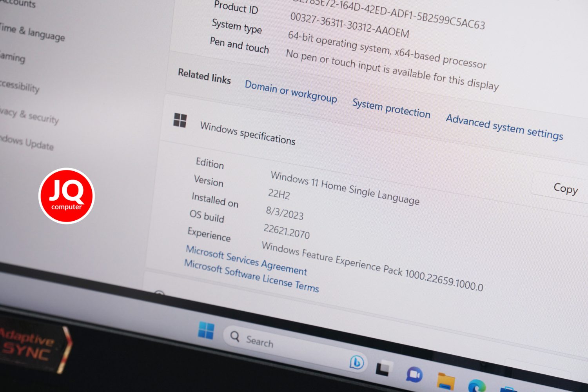
Task: Select the installed date '8/3/2023'
Action: pyautogui.click(x=285, y=213)
